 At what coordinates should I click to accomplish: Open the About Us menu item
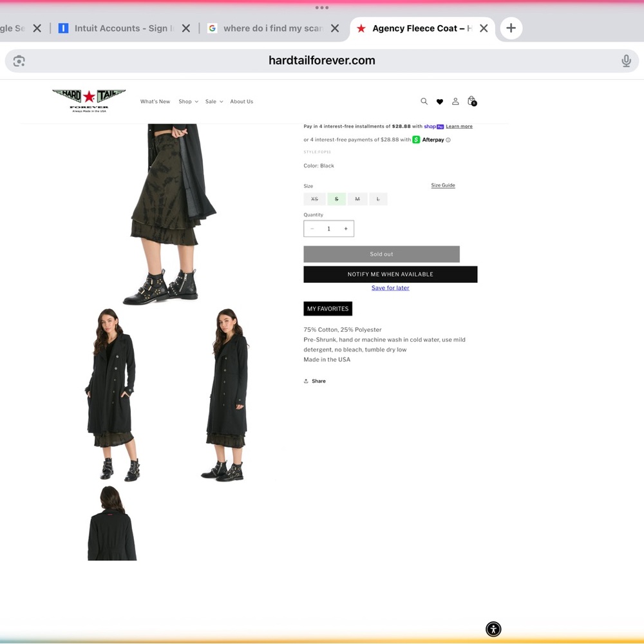(x=241, y=102)
